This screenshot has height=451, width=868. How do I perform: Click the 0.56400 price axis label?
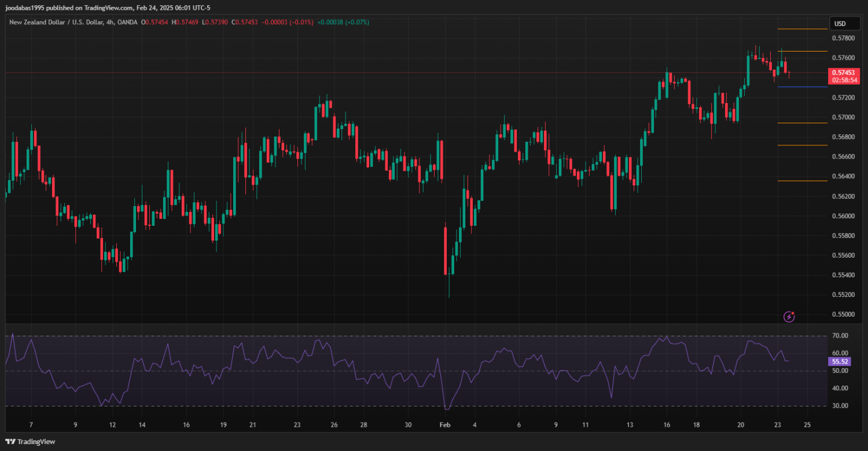coord(843,177)
